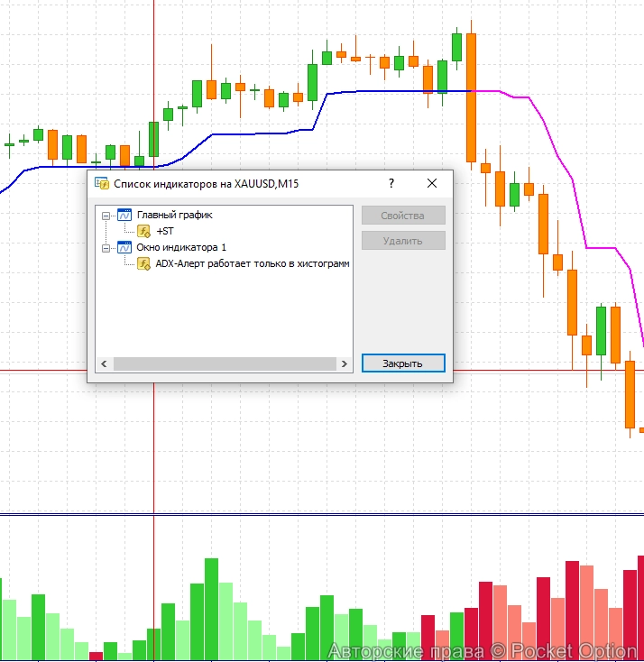Image resolution: width=644 pixels, height=662 pixels.
Task: Select the ADX-Алерт indicator entry
Action: coord(252,263)
